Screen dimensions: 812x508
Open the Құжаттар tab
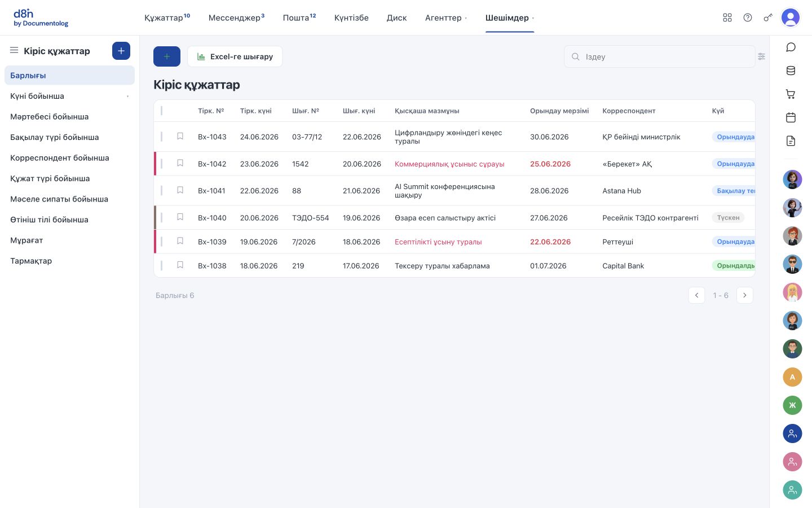click(x=167, y=17)
